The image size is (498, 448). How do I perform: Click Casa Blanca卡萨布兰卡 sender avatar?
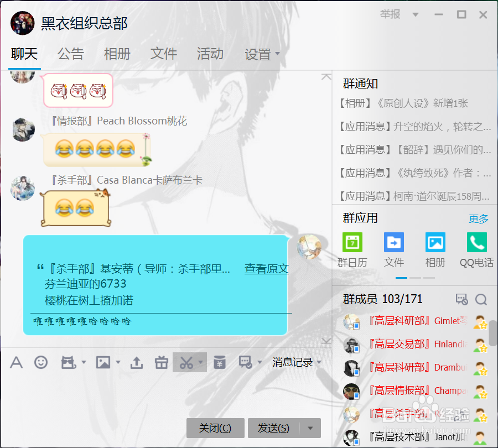(22, 188)
